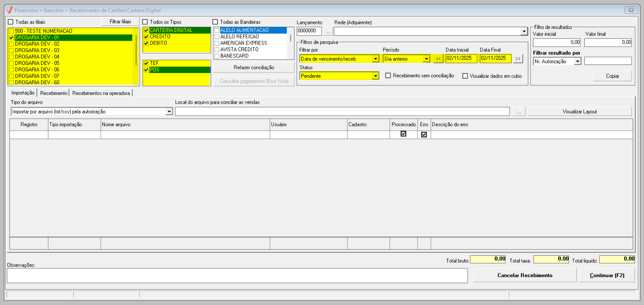Expand the Rede (Adquirente) combo box
This screenshot has width=644, height=305.
point(524,31)
